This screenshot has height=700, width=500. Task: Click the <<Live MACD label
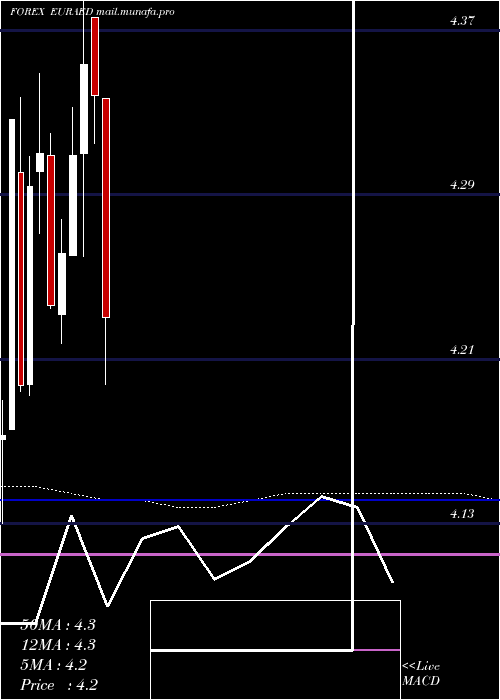coord(421,673)
